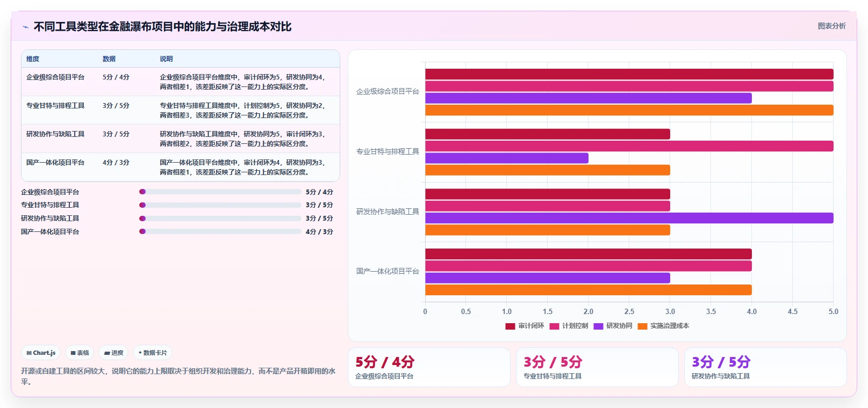Click the 图表分析 label at top right
The image size is (868, 408).
coord(831,26)
